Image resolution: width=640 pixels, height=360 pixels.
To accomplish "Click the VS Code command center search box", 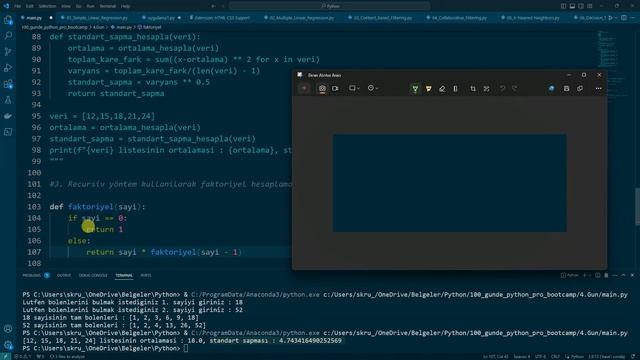I will tap(329, 6).
